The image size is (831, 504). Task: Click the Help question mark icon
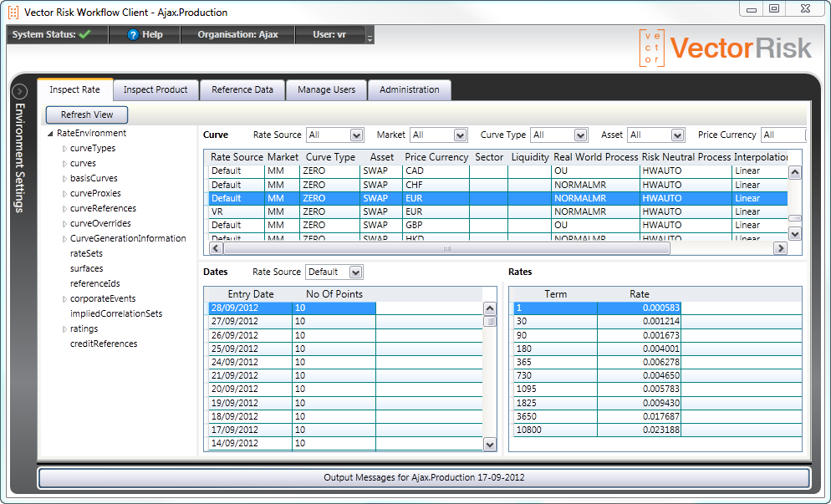click(x=133, y=34)
